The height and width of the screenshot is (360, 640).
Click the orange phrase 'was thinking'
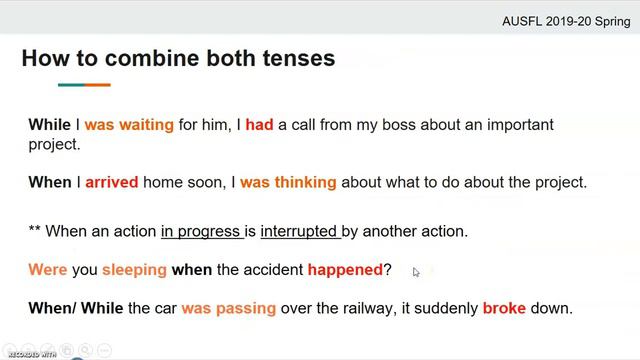[288, 182]
